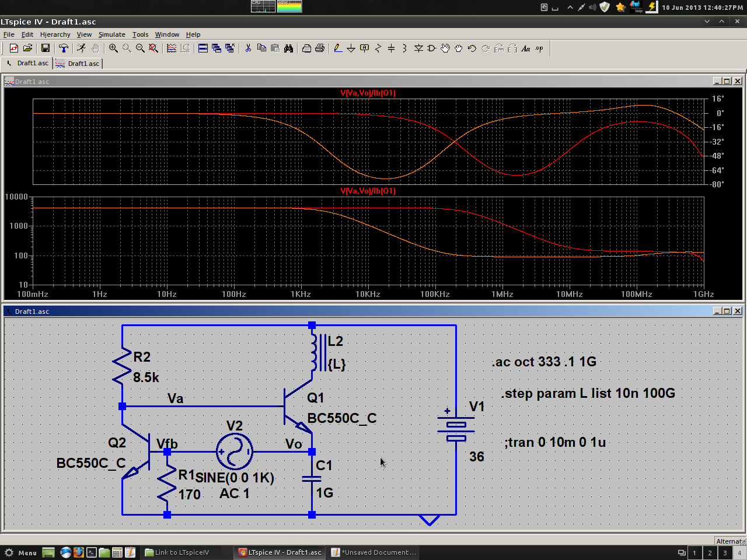This screenshot has width=747, height=560.
Task: Click the Undo arrow
Action: [472, 48]
